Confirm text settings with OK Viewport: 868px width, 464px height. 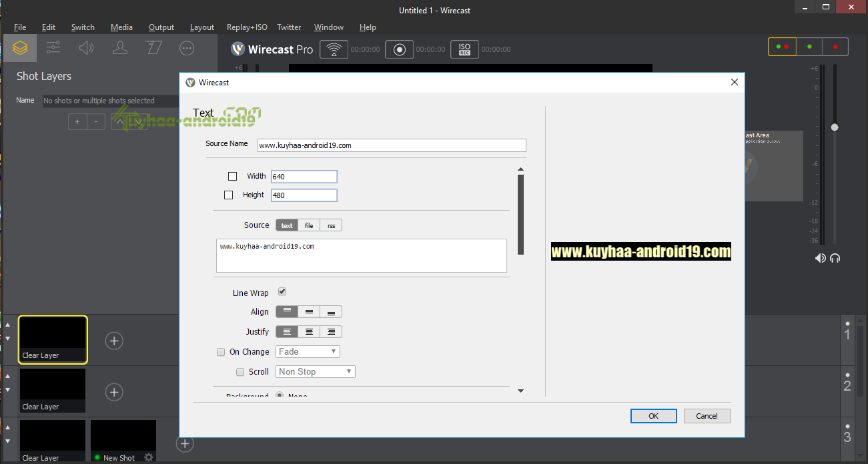[653, 416]
